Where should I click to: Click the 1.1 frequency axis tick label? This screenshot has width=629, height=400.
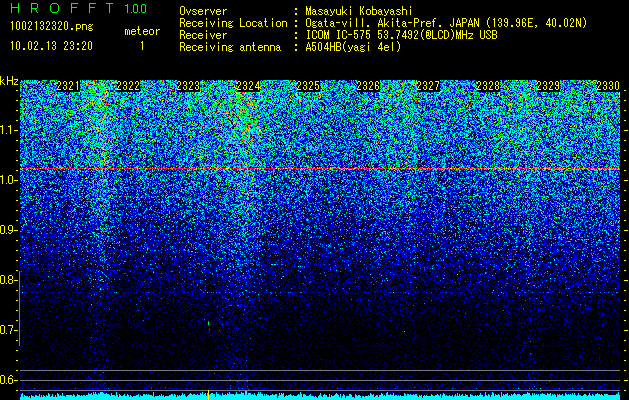point(8,130)
